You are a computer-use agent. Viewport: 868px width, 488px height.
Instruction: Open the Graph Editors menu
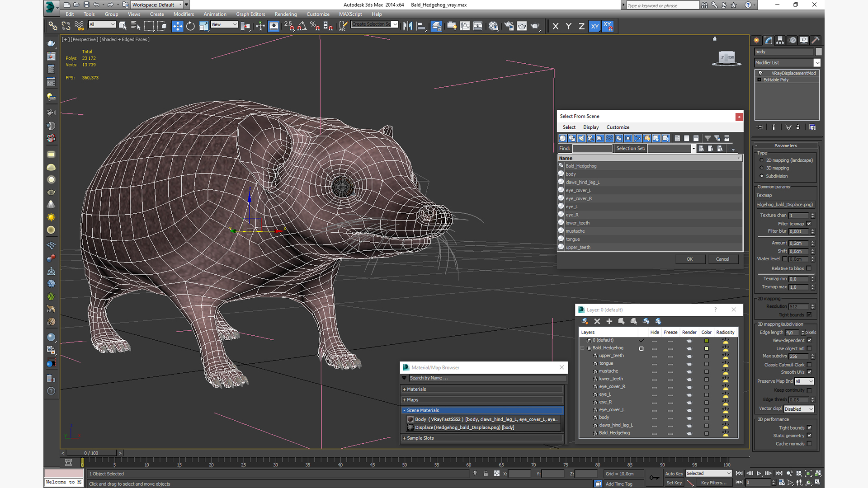250,14
